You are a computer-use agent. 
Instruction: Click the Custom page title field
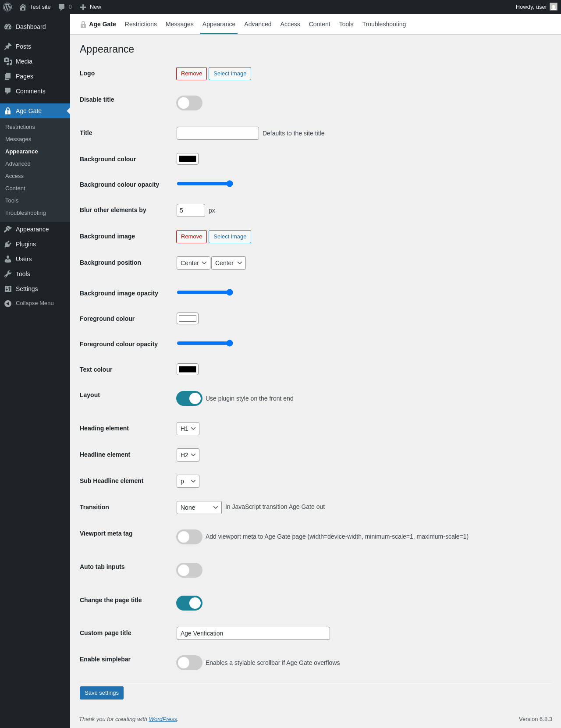(253, 633)
